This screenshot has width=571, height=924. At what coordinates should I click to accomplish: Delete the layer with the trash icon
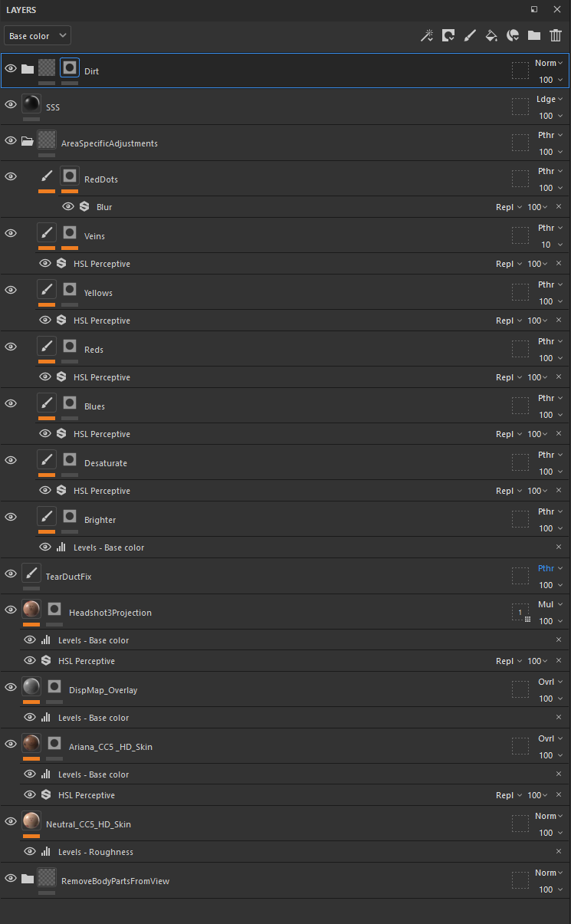[x=556, y=35]
